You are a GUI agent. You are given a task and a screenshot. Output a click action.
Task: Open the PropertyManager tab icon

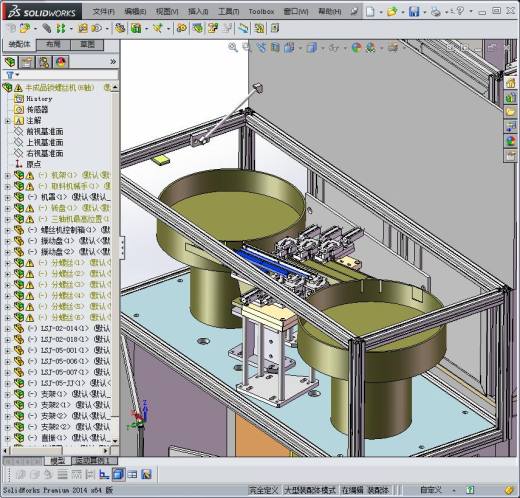[26, 62]
